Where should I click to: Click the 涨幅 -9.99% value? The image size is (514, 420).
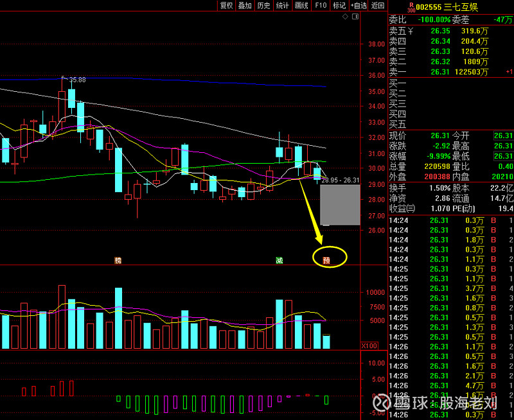click(438, 156)
